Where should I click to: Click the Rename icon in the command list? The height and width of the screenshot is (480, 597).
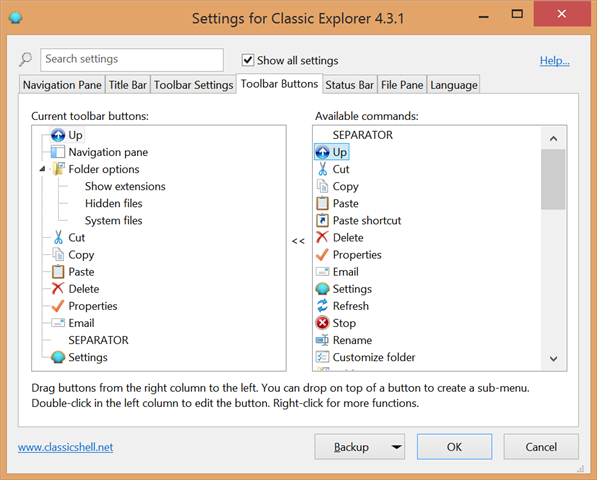tap(322, 340)
